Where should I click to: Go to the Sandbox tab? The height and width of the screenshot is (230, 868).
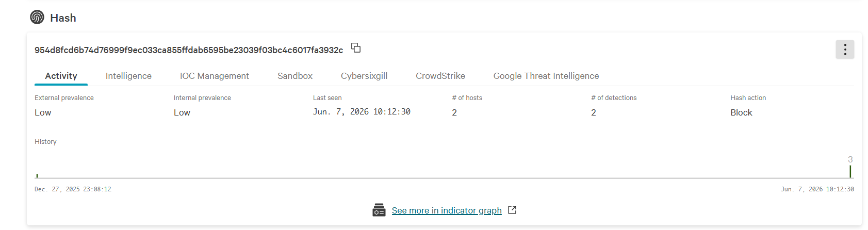point(295,76)
